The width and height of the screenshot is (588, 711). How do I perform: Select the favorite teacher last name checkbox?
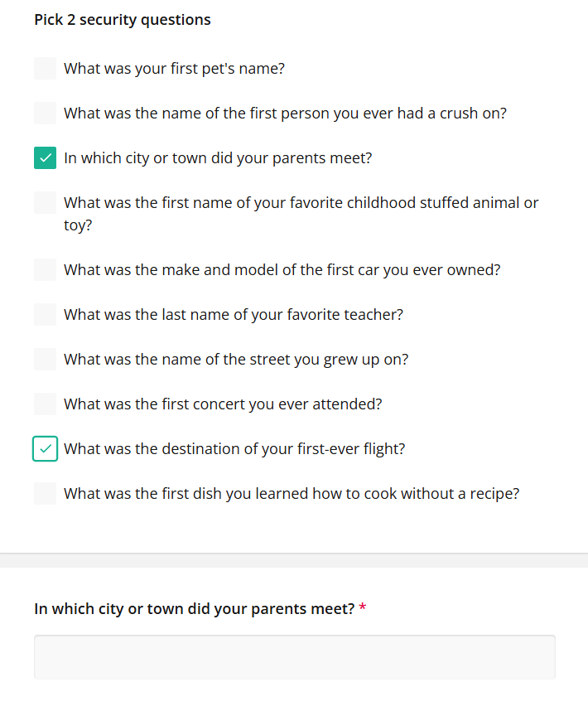(x=45, y=314)
